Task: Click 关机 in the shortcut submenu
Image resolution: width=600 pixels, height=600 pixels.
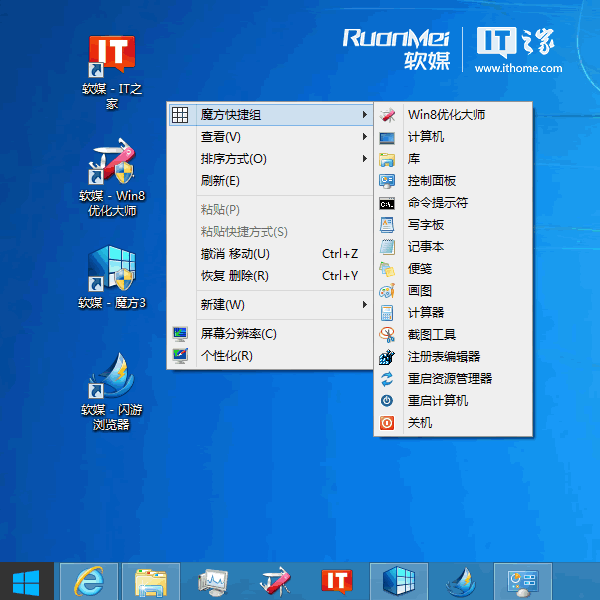Action: (x=420, y=423)
